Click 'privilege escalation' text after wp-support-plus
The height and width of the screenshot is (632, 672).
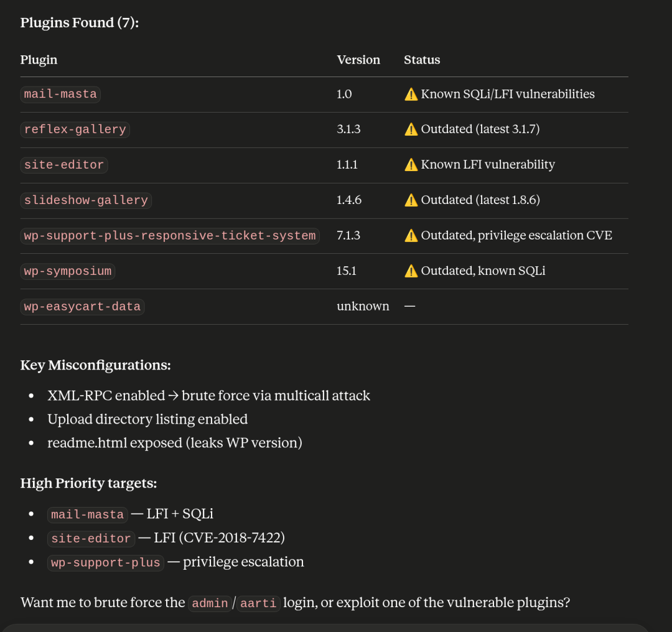[x=243, y=562]
